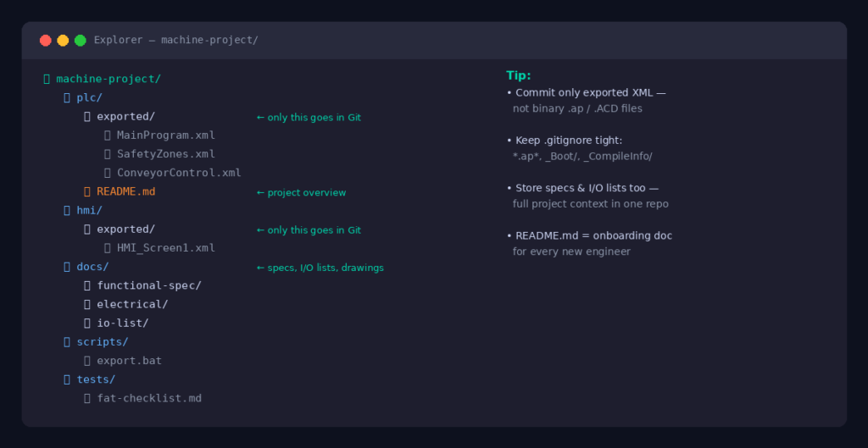Select the fat-checklist.md file
Screen dimensions: 868x448
(x=149, y=398)
